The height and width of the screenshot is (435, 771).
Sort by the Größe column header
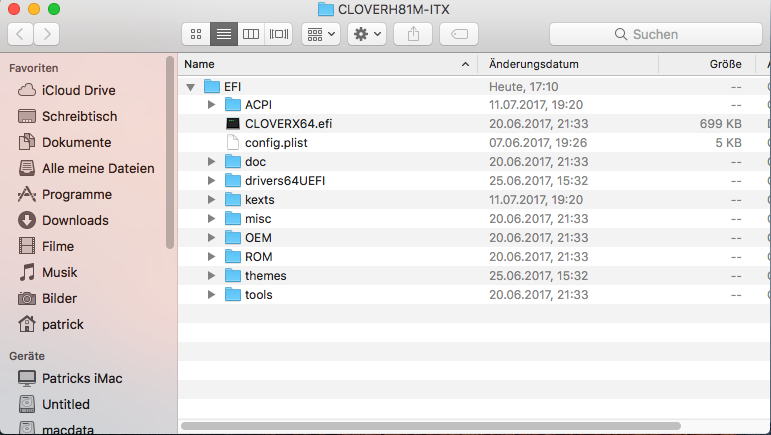pos(707,64)
